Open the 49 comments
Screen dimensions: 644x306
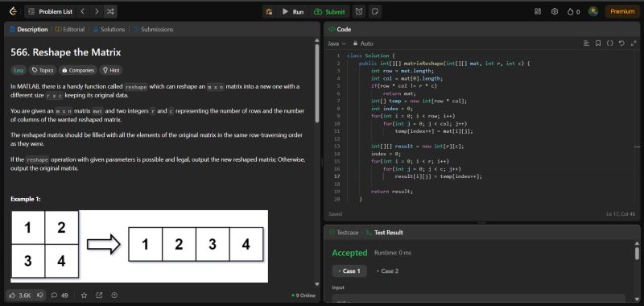click(60, 295)
